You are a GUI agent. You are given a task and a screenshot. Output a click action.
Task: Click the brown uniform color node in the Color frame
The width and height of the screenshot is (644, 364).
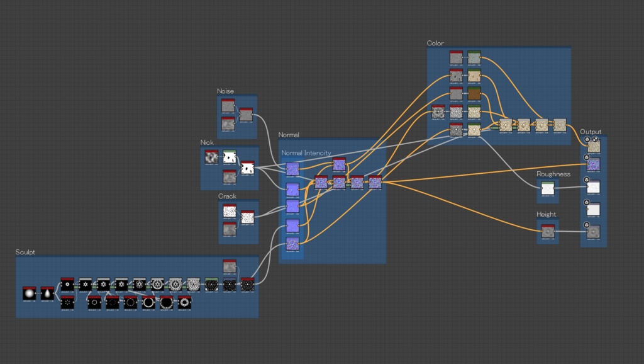474,93
